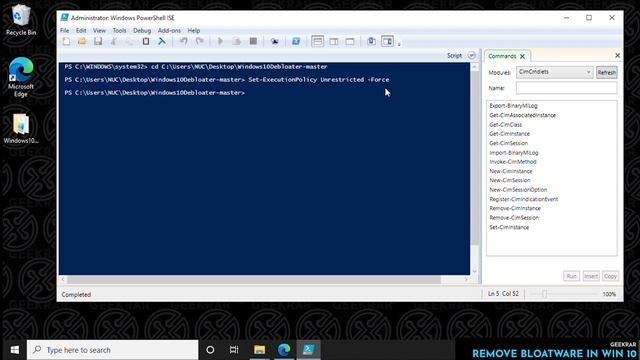Select New-CimInstance in command list
640x360 pixels.
pyautogui.click(x=511, y=171)
